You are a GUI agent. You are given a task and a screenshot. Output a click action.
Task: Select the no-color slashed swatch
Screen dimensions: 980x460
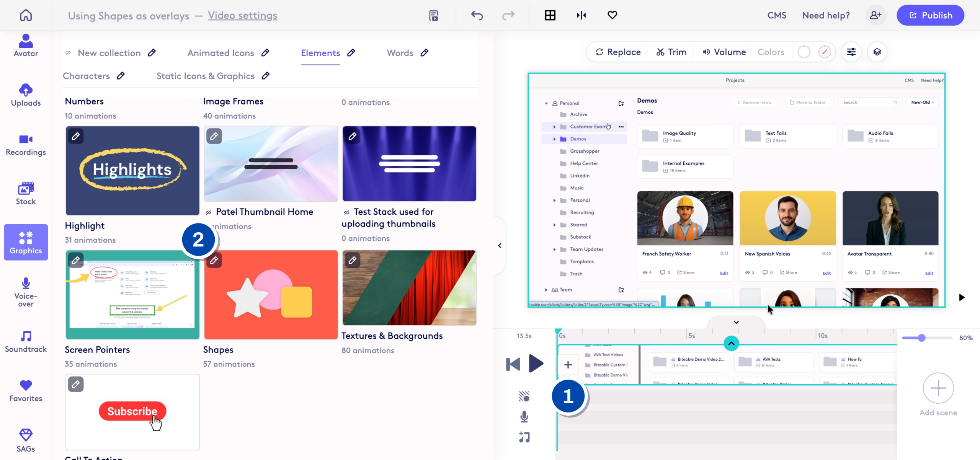825,52
